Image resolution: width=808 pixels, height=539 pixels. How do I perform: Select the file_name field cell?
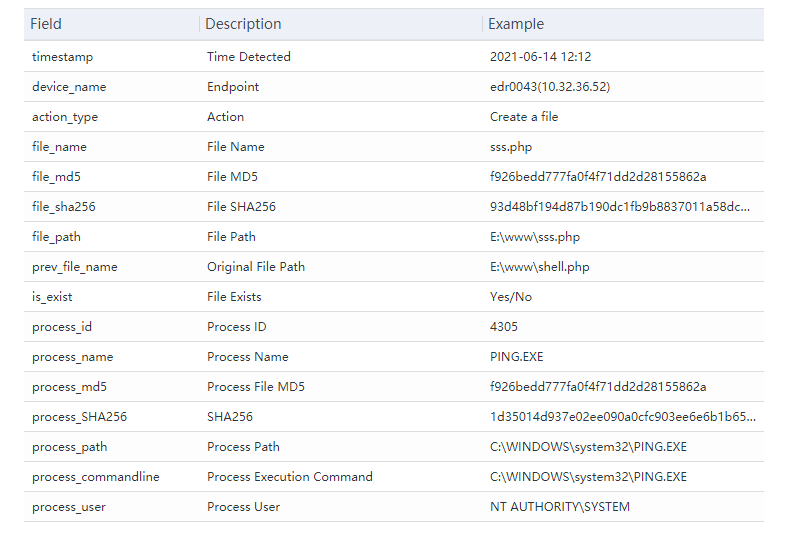[x=59, y=147]
